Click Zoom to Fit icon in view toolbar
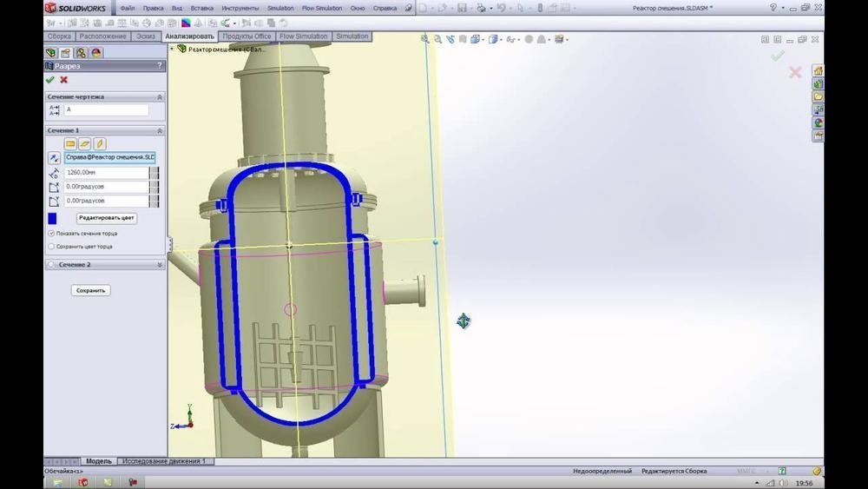 424,39
